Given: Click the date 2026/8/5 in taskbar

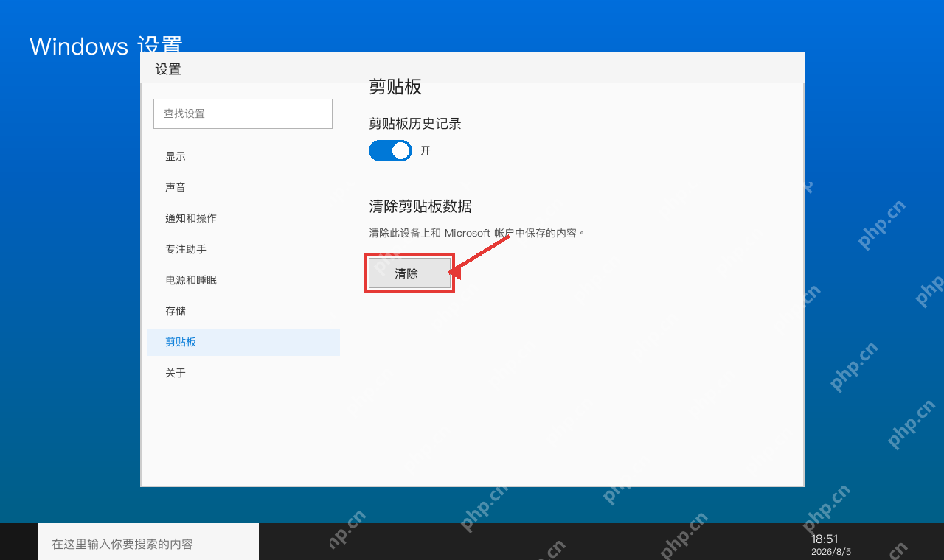Looking at the screenshot, I should click(831, 552).
